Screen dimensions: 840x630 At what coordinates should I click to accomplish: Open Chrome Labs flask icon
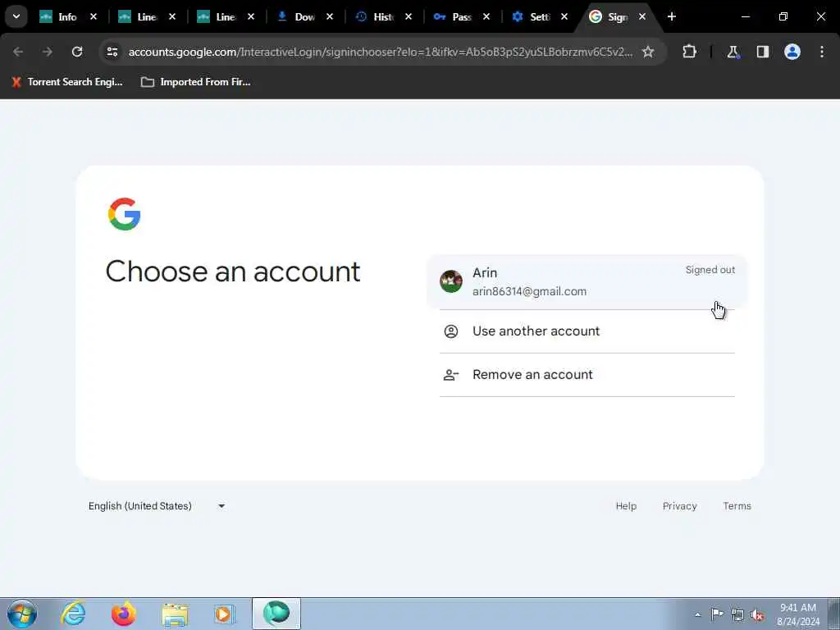(733, 52)
